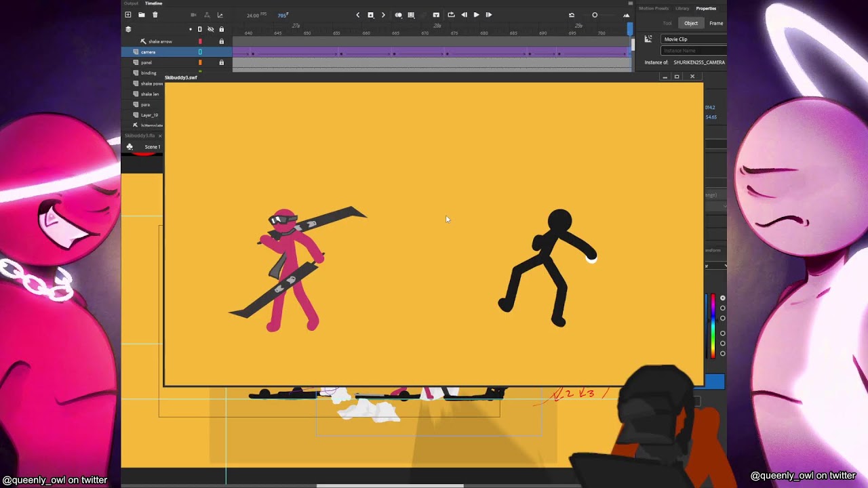Viewport: 868px width, 488px height.
Task: Open the edit multiple frames option
Action: (x=411, y=15)
